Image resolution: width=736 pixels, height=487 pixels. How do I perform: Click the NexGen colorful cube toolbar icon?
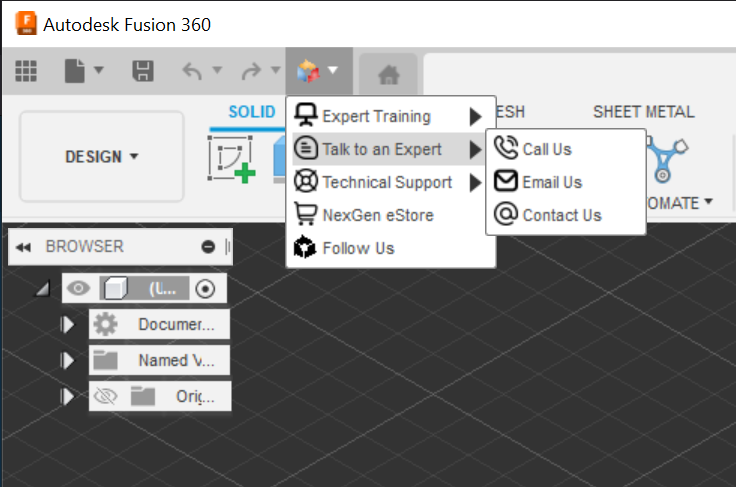pos(308,71)
